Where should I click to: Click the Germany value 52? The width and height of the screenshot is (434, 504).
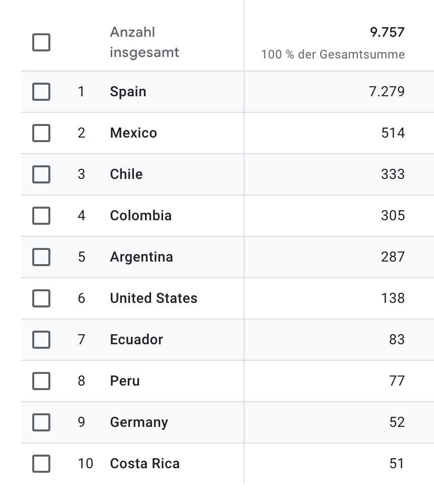click(397, 422)
